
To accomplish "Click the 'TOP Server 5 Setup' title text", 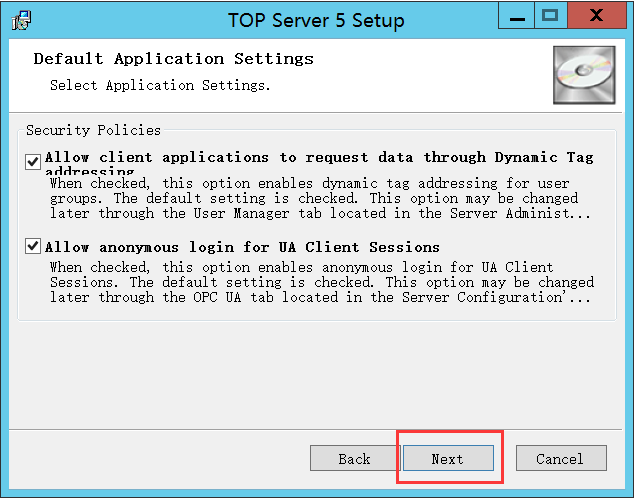I will click(x=315, y=19).
